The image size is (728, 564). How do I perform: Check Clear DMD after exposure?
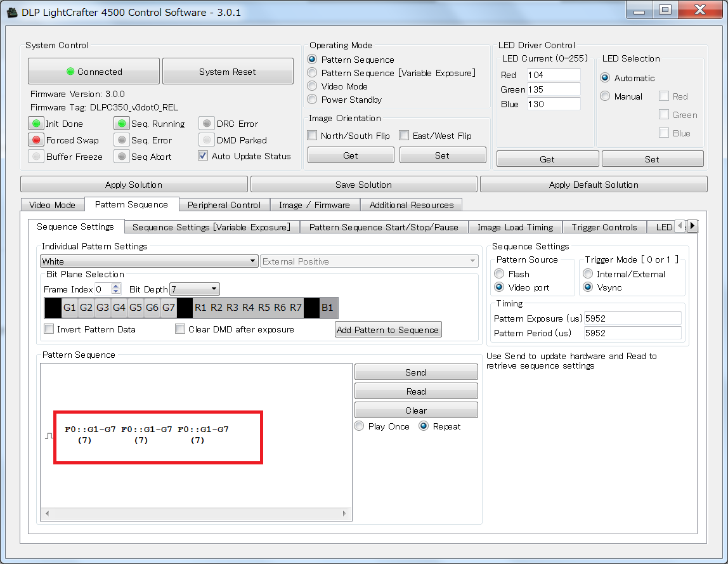point(180,329)
